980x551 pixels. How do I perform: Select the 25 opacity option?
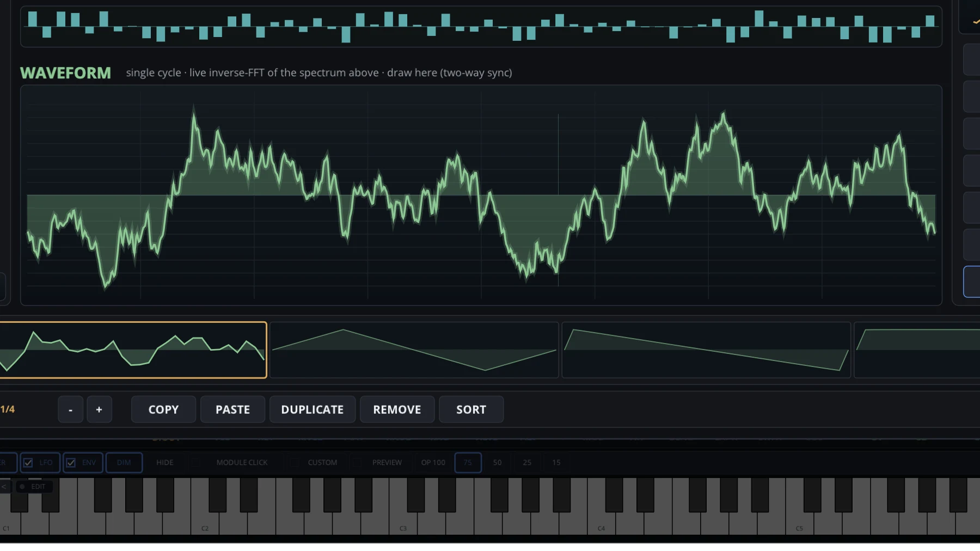[527, 463]
